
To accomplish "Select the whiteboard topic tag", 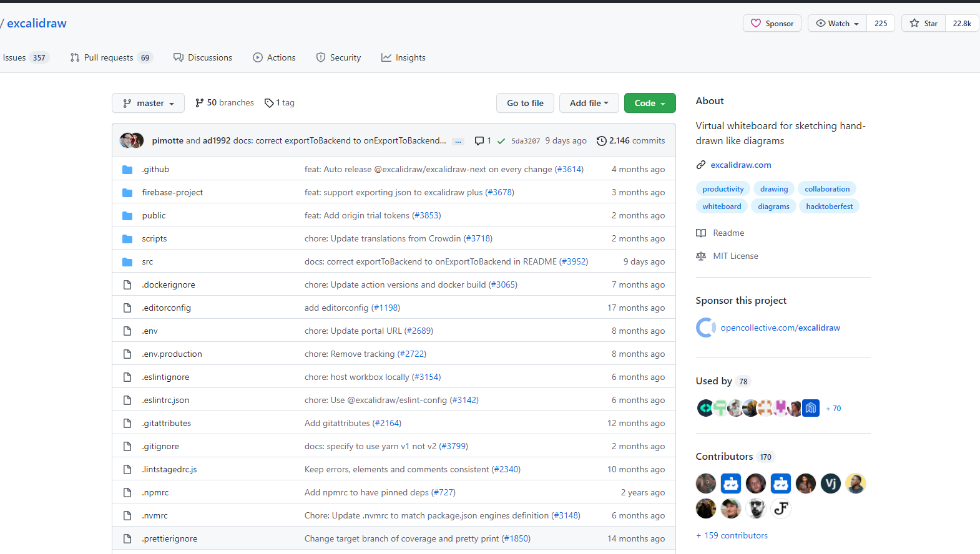I will point(722,207).
